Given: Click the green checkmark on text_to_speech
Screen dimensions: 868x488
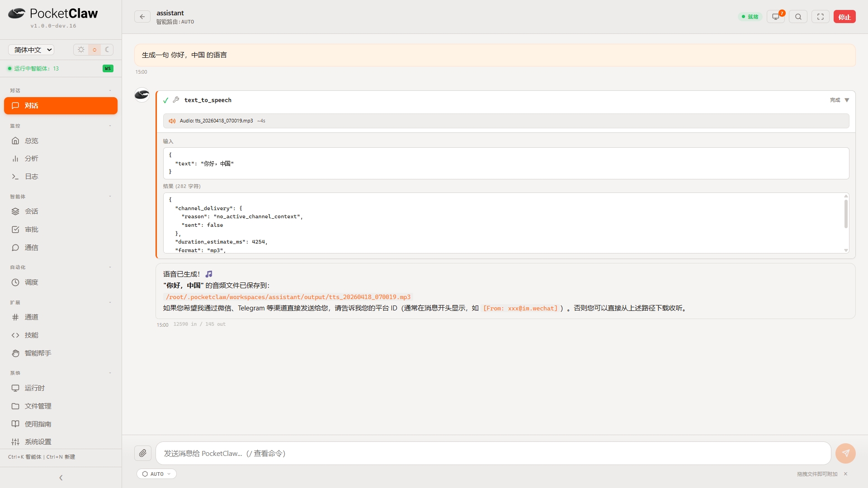Looking at the screenshot, I should pyautogui.click(x=165, y=100).
